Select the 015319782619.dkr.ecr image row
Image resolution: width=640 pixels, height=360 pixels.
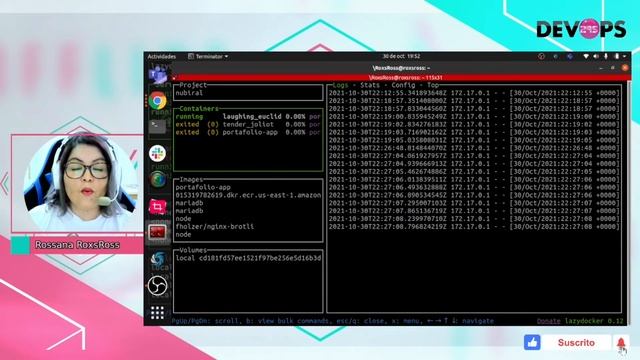(248, 195)
